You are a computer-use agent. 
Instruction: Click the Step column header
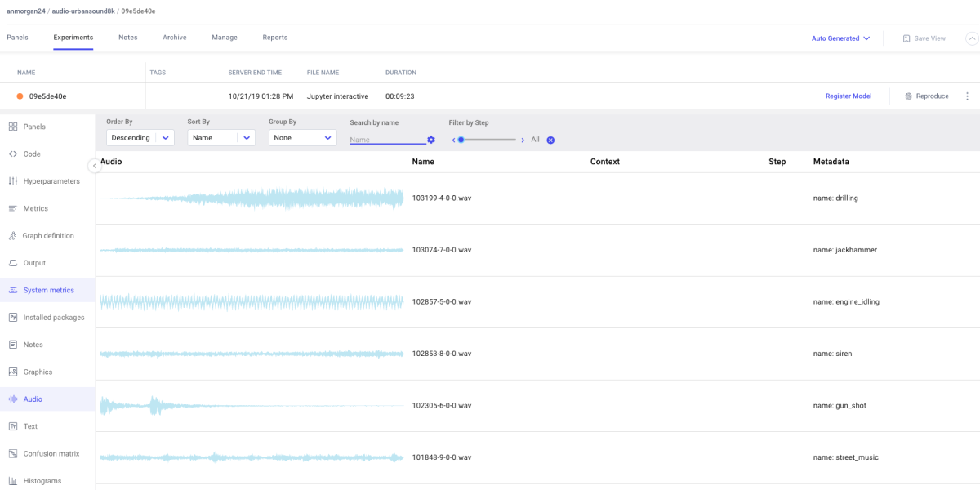(777, 162)
